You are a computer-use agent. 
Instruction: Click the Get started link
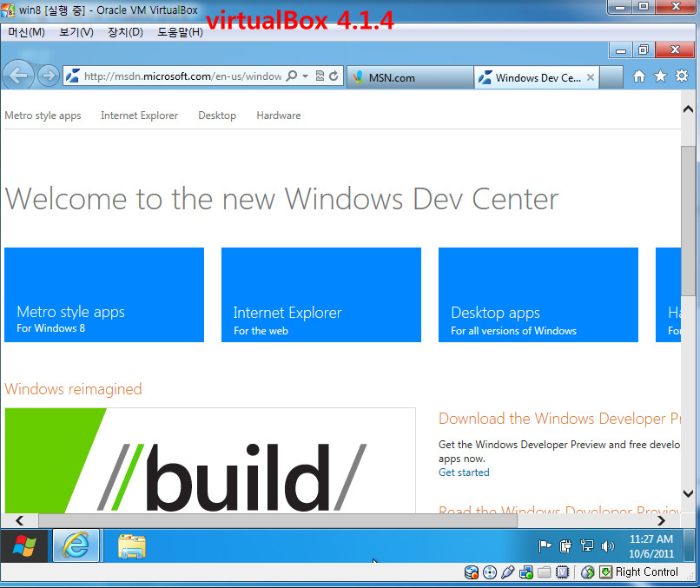pos(464,472)
